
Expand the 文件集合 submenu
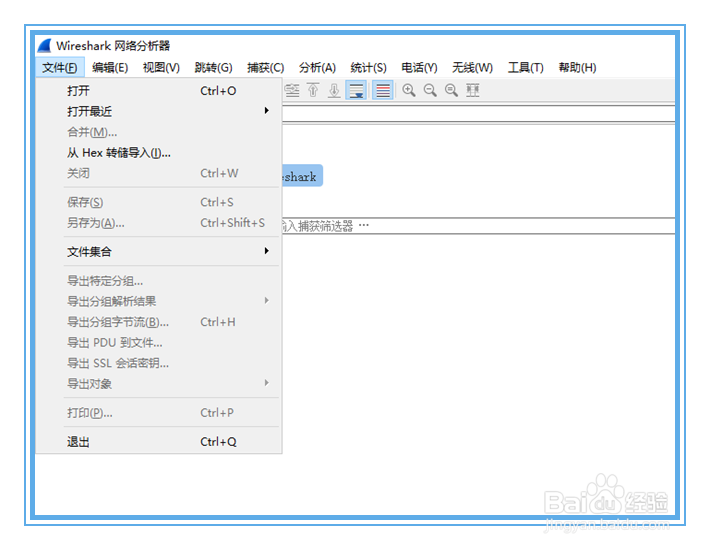pos(159,252)
